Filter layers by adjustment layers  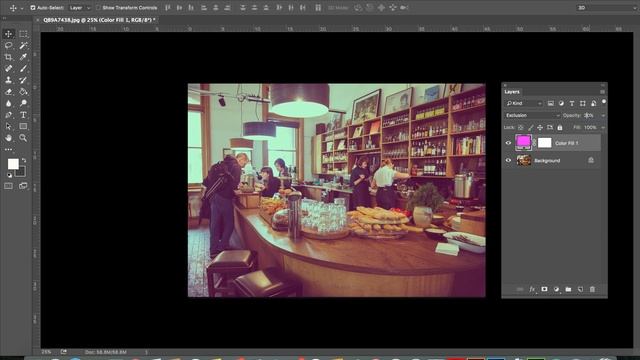tap(561, 104)
